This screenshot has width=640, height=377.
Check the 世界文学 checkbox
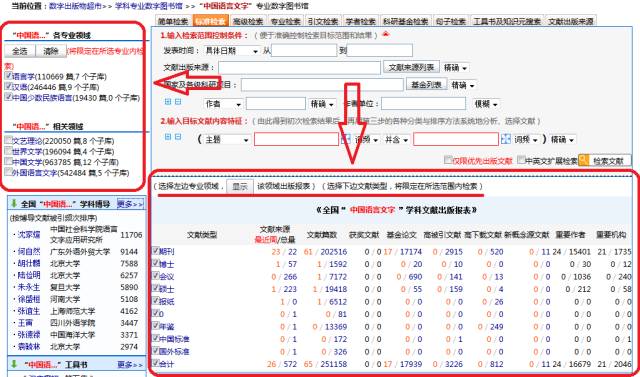[x=8, y=151]
